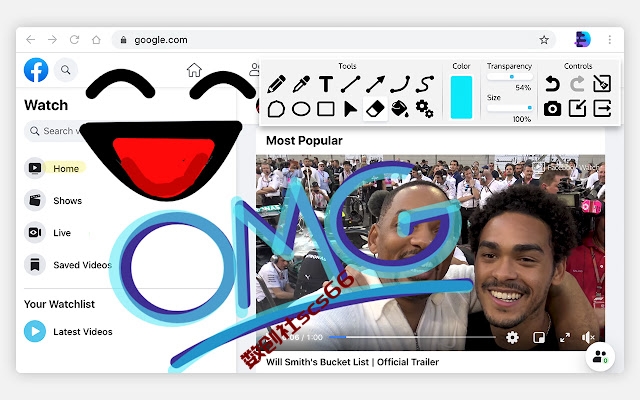Click the move toolbar arrow-in-box icon
This screenshot has width=640, height=400.
(x=577, y=109)
